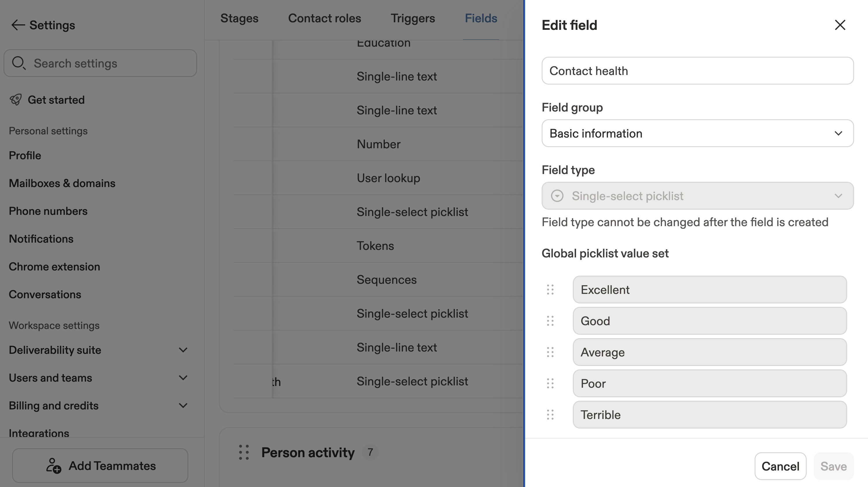Click the drag handle beside Average value
This screenshot has height=487, width=868.
tap(550, 352)
